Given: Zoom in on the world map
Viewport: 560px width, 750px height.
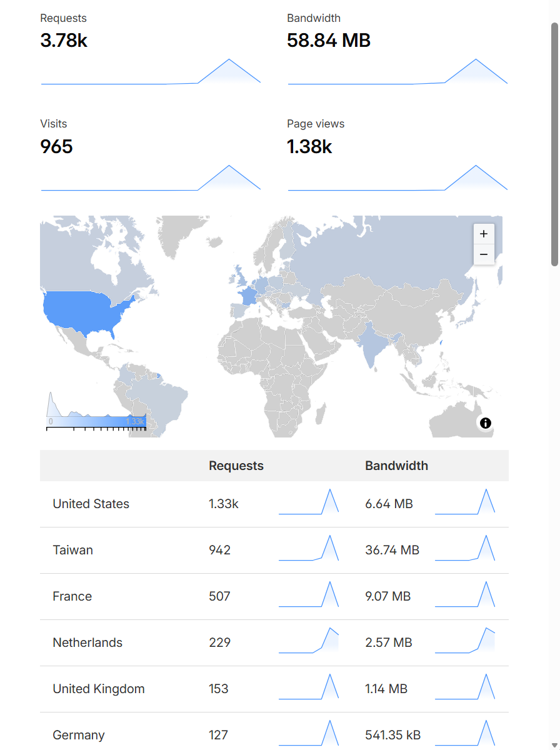Looking at the screenshot, I should pos(484,234).
